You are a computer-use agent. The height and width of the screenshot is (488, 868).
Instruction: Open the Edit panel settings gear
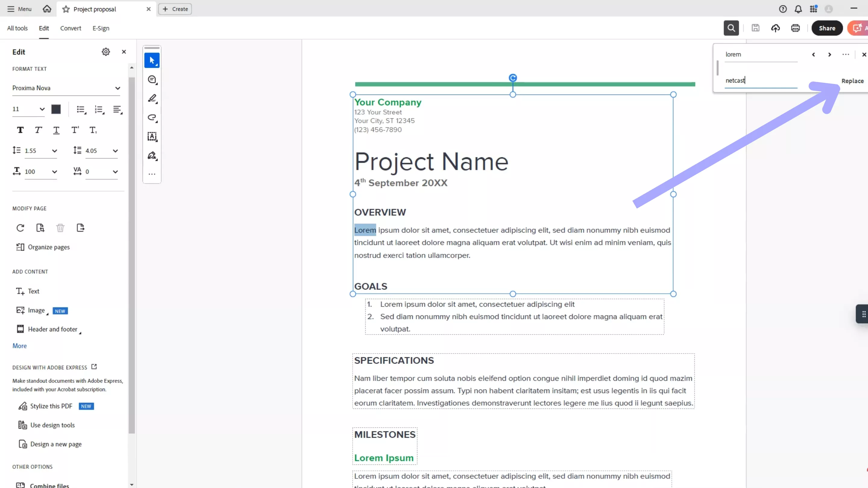105,52
